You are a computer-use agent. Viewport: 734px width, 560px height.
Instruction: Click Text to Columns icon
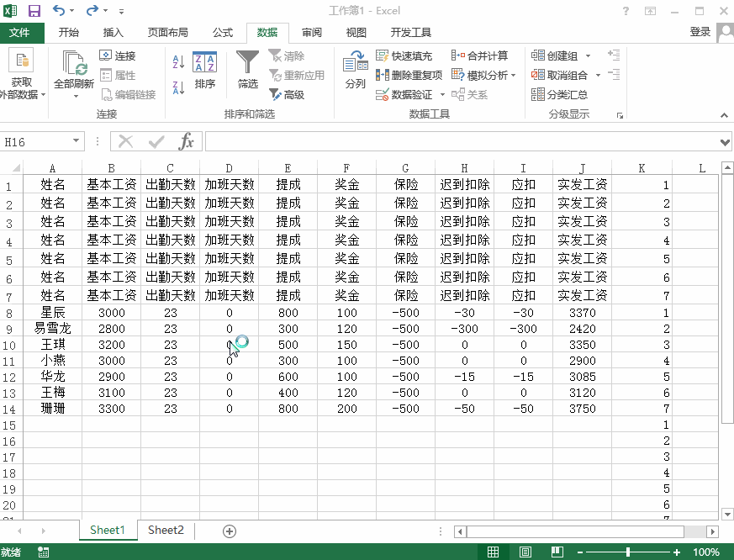click(355, 70)
